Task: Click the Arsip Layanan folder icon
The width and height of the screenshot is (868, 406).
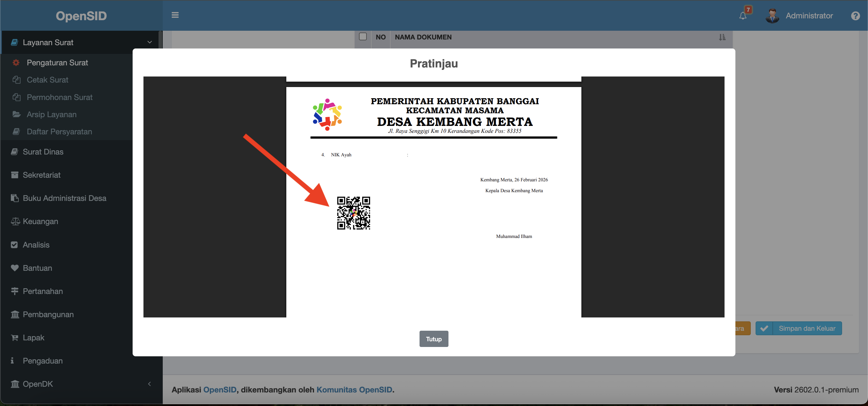Action: pyautogui.click(x=17, y=114)
